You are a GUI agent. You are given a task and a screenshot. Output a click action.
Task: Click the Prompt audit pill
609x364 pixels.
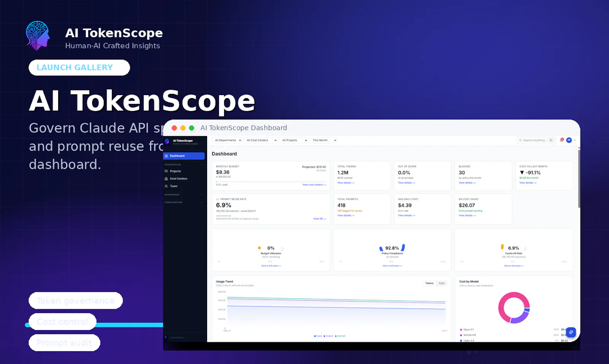click(64, 343)
